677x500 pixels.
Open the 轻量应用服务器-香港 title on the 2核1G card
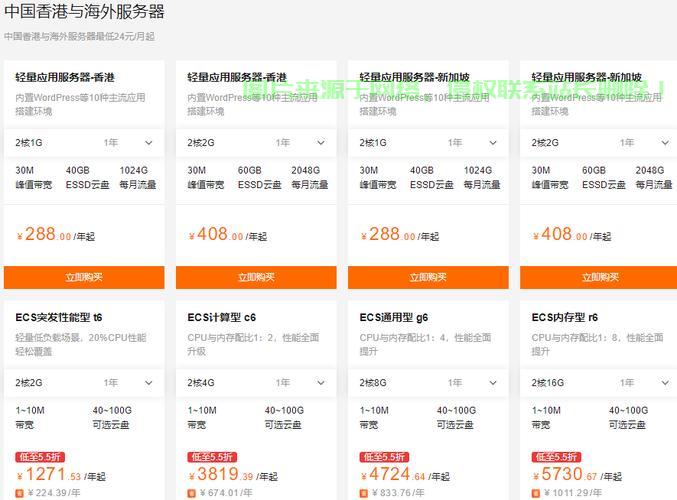click(x=65, y=77)
